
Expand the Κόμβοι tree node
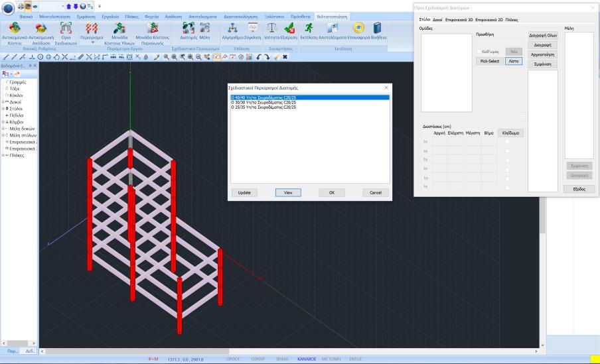pyautogui.click(x=3, y=122)
